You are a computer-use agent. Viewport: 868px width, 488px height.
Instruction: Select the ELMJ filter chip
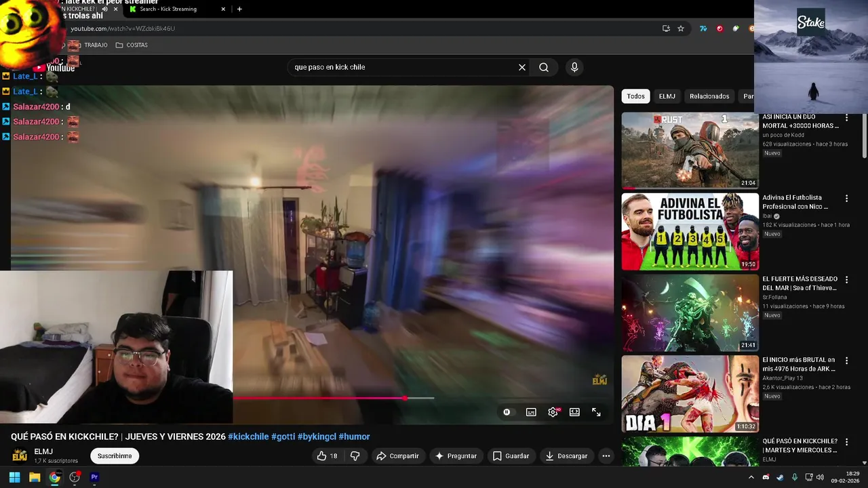pos(667,96)
